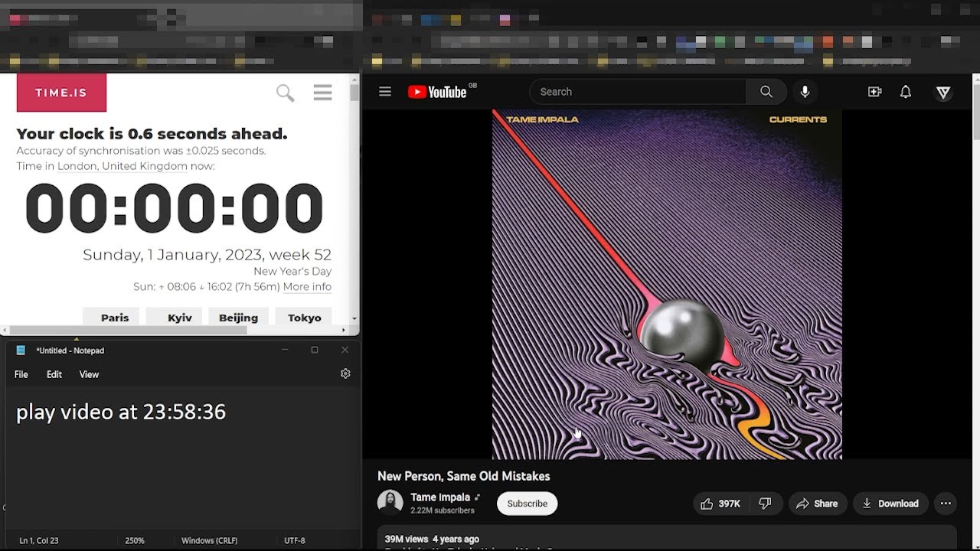Click UTF-8 encoding status entry
Viewport: 980px width, 551px height.
point(295,540)
